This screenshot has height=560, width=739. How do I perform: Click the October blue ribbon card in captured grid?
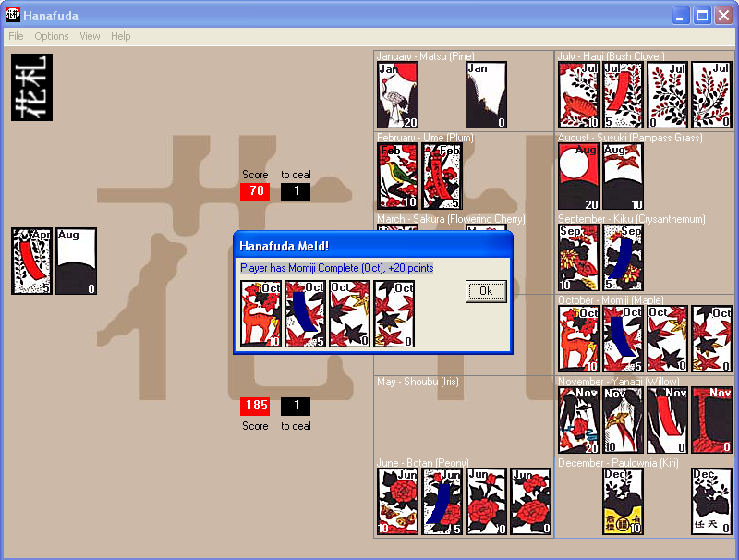click(623, 339)
